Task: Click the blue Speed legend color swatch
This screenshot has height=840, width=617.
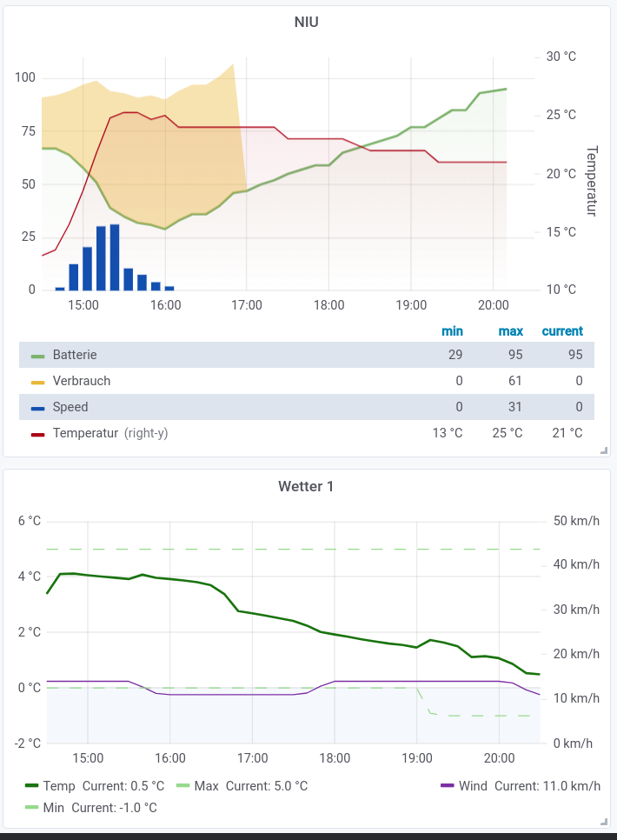Action: (x=37, y=408)
